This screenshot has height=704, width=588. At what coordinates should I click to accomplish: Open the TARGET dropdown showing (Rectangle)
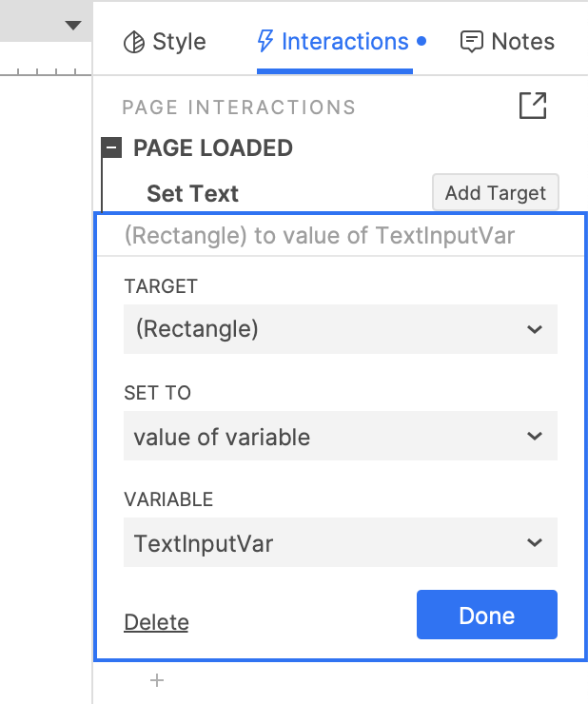[x=340, y=329]
